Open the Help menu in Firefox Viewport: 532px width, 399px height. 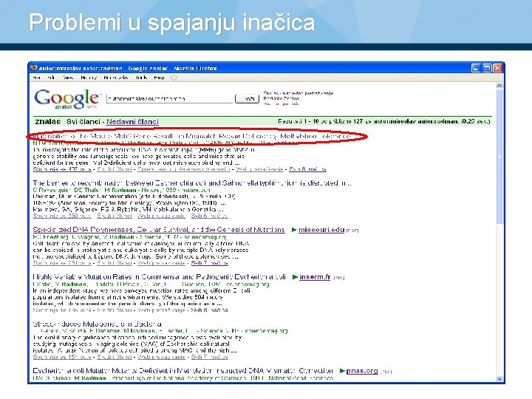click(x=159, y=78)
